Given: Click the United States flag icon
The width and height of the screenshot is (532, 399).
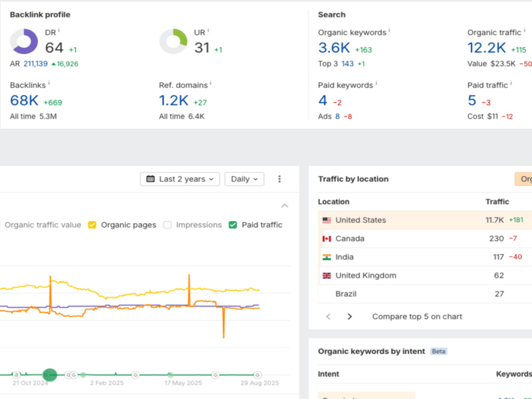Looking at the screenshot, I should (x=327, y=220).
